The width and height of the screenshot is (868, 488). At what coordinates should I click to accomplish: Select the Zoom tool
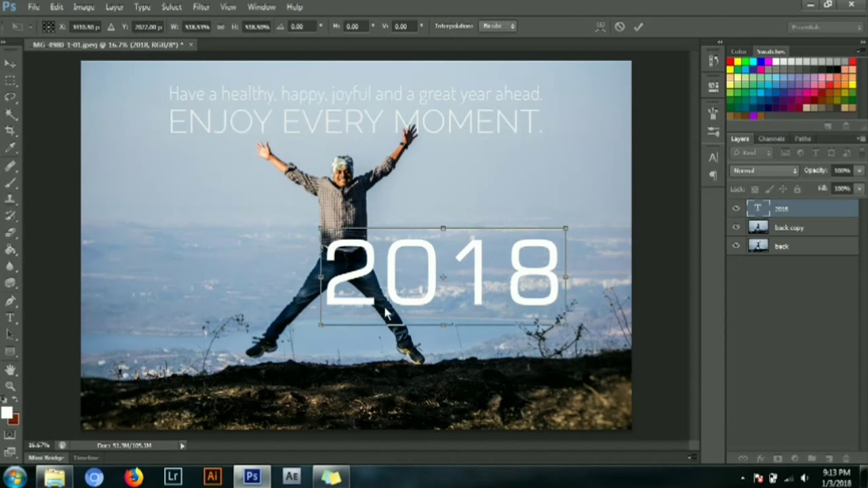[10, 386]
